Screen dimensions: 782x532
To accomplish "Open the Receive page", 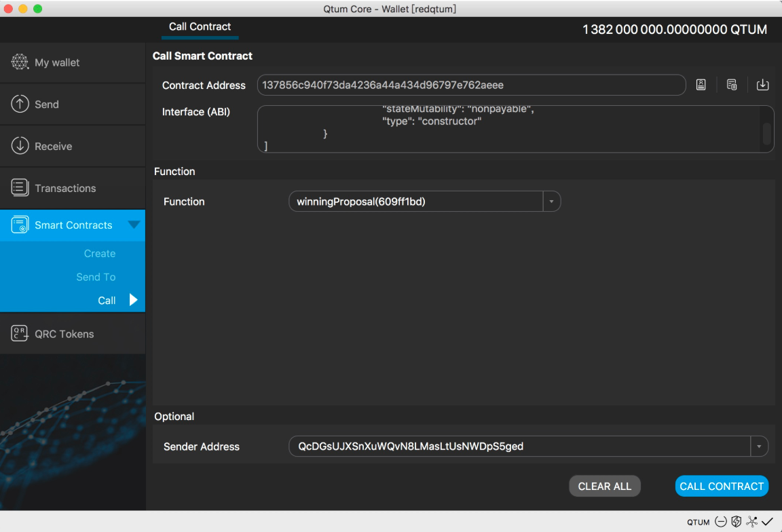I will coord(73,146).
